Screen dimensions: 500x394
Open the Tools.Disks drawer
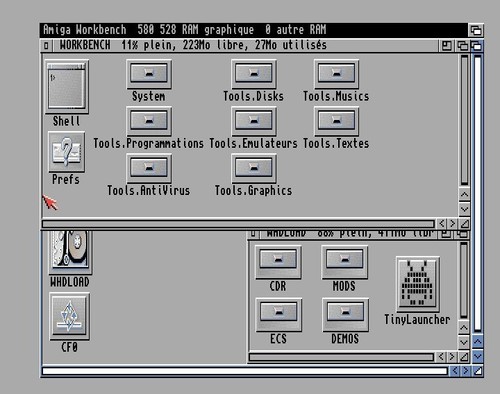tap(254, 74)
